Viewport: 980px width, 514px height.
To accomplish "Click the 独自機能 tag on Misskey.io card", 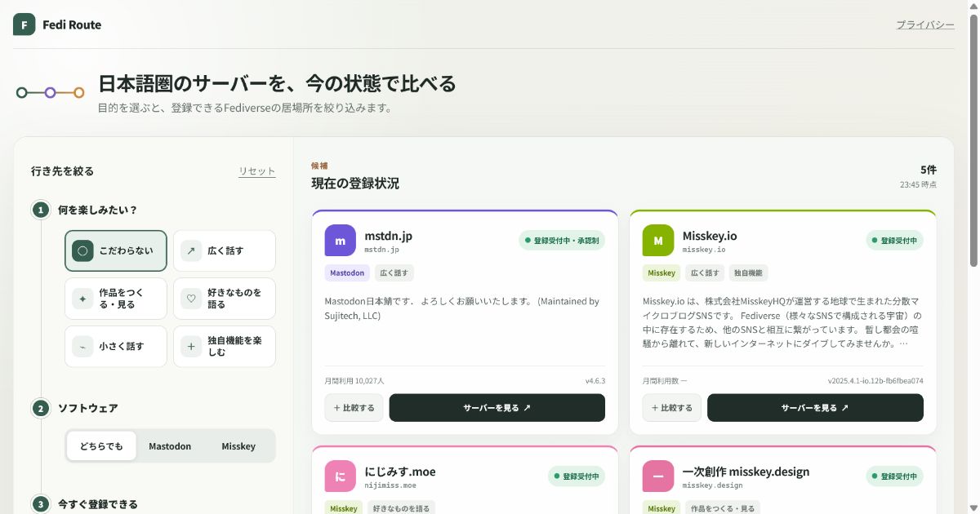I will 748,273.
